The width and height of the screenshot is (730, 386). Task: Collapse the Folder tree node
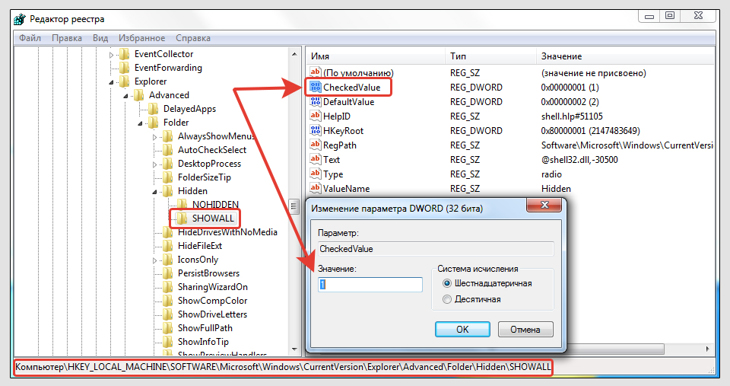pyautogui.click(x=140, y=123)
